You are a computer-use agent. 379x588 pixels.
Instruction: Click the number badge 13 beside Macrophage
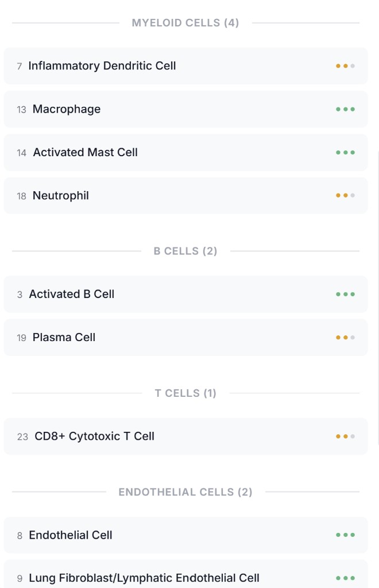[21, 109]
